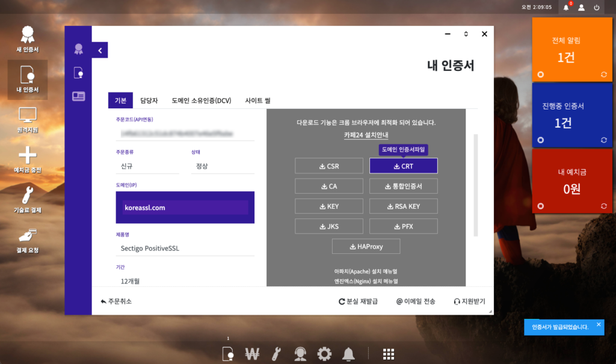This screenshot has width=616, height=364.
Task: Download the CSR file
Action: pos(329,166)
